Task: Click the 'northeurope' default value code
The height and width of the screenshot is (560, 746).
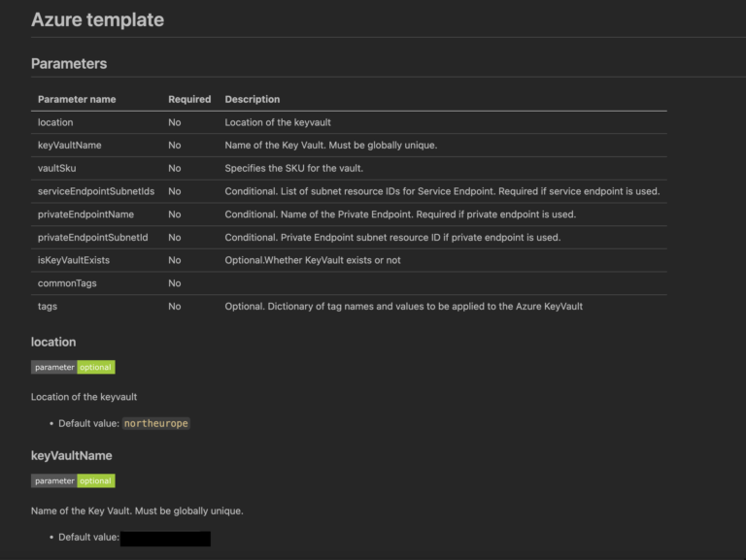Action: coord(156,423)
